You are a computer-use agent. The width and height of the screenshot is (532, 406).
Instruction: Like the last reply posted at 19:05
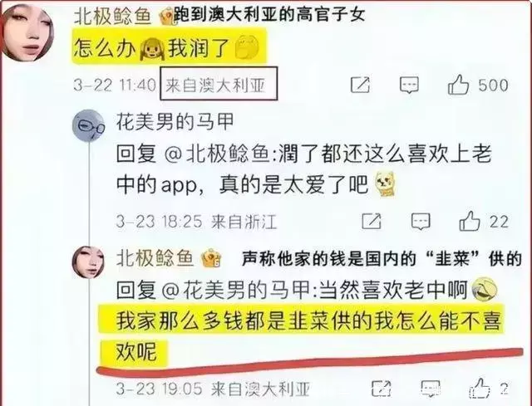coord(480,389)
